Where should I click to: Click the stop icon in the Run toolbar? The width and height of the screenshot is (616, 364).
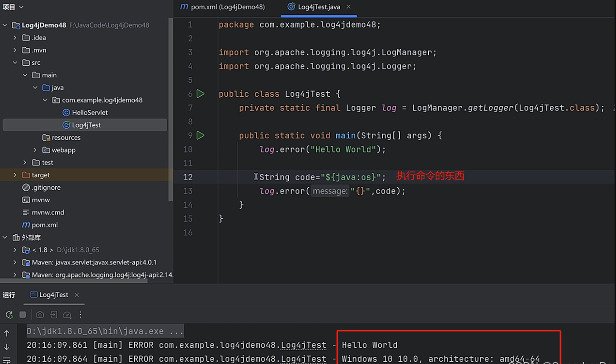coord(22,314)
